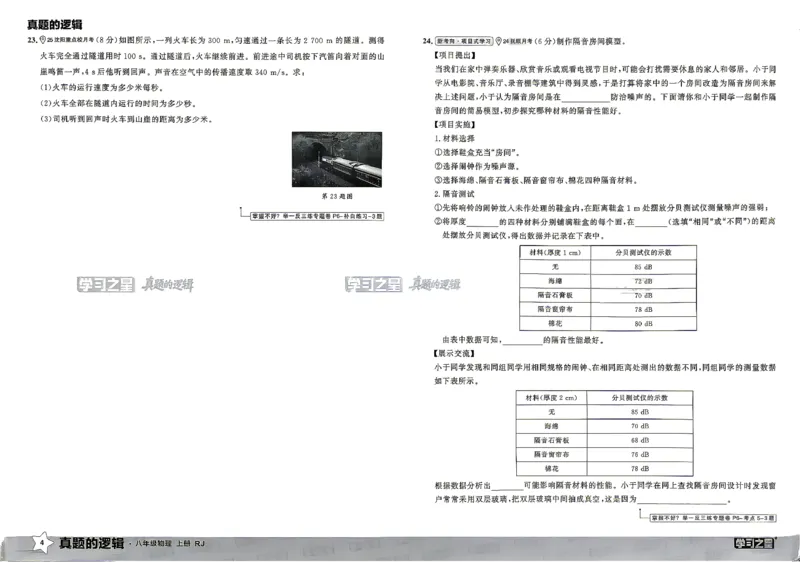Click '分贝测试仪的示数' header in the 1 cm table
Screen dimensions: 800x566
[x=643, y=253]
